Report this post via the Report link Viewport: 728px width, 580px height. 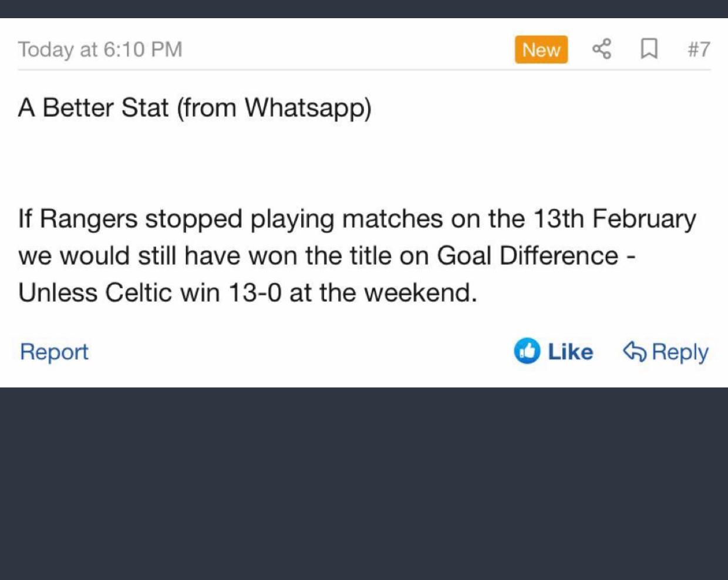coord(54,352)
